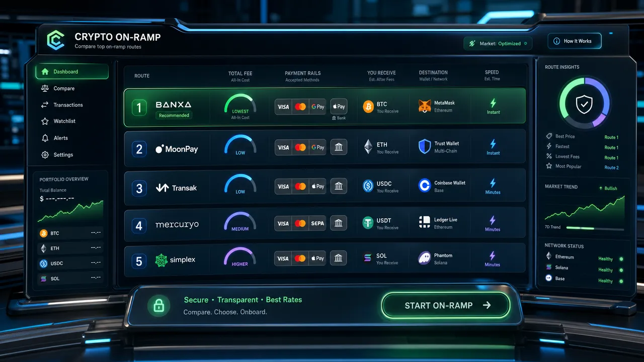Click the Ethereum network status row
Screen dimensions: 644x362
click(x=585, y=257)
